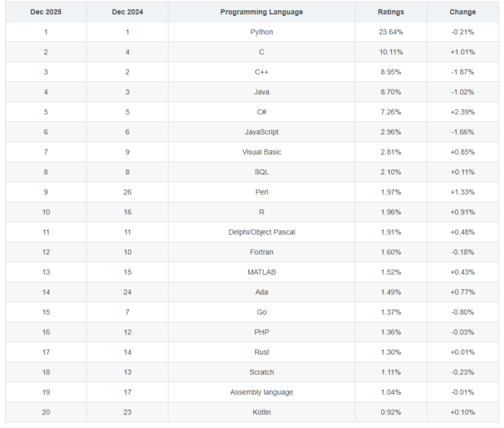Click the Change column header
504x428 pixels.
463,12
